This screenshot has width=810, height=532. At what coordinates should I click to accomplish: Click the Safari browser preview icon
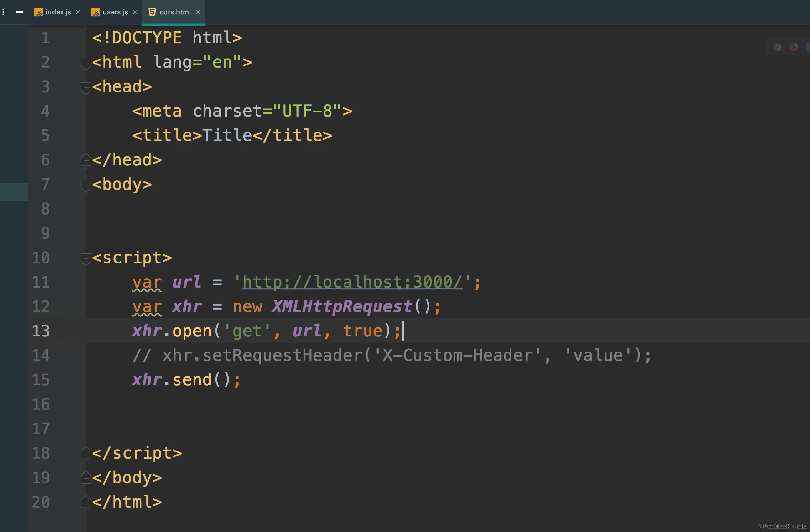click(808, 47)
